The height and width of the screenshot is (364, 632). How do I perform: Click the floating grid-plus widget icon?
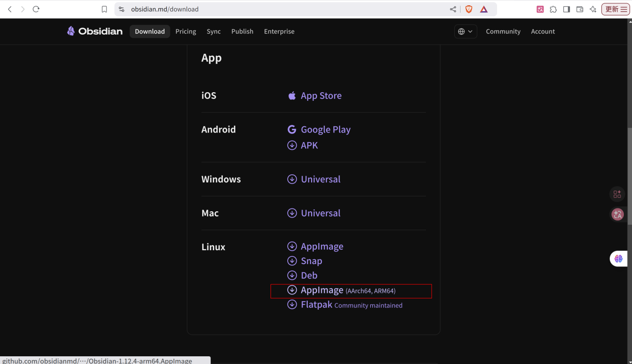point(617,194)
